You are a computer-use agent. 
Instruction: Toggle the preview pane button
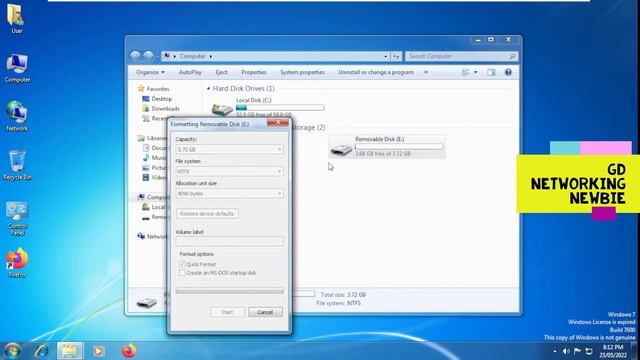tap(491, 72)
